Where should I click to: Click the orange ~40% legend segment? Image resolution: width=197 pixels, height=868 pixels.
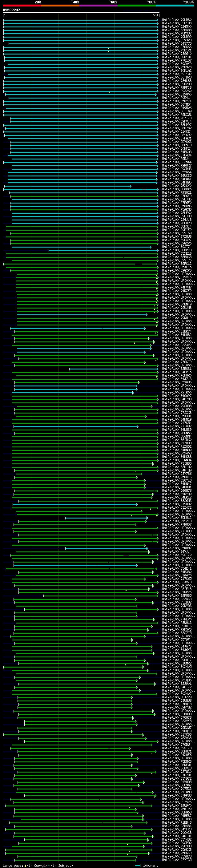click(x=60, y=6)
